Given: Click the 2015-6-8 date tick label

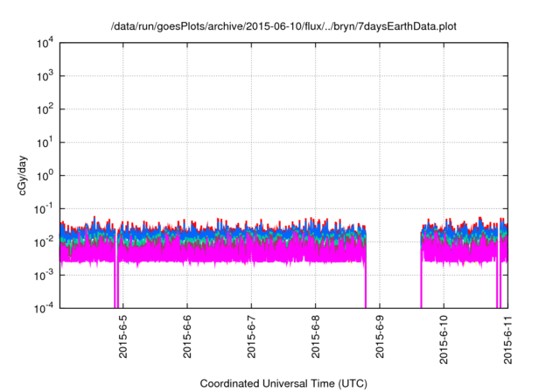Looking at the screenshot, I should [x=315, y=337].
